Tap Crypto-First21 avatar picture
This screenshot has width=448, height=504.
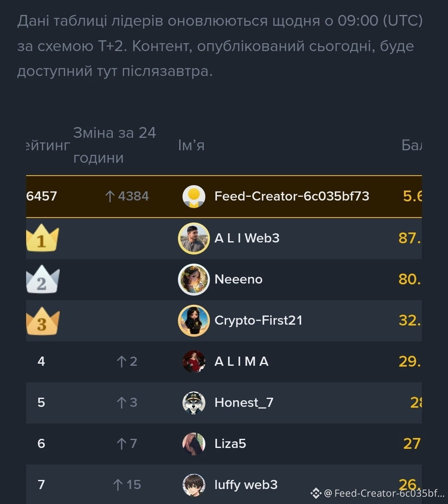(x=194, y=321)
